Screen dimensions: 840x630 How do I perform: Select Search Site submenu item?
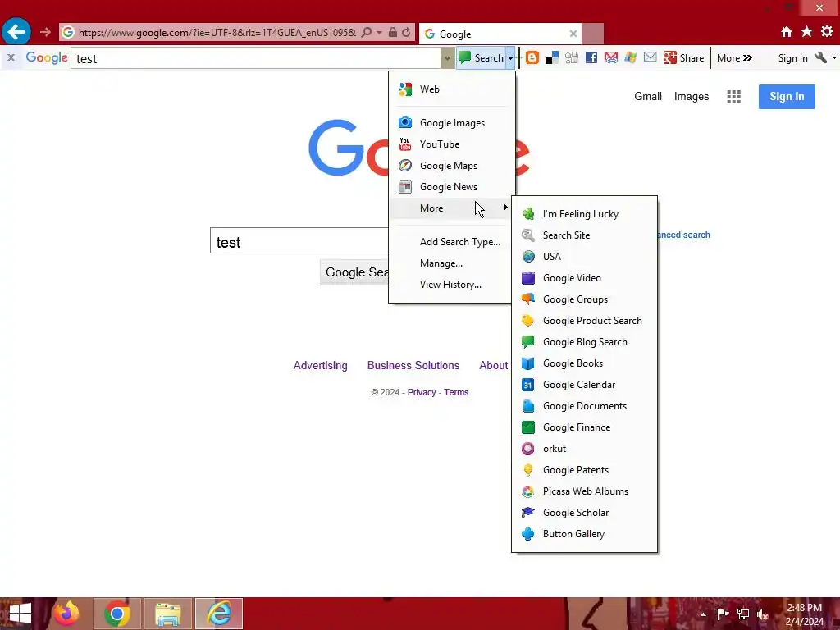(x=584, y=235)
